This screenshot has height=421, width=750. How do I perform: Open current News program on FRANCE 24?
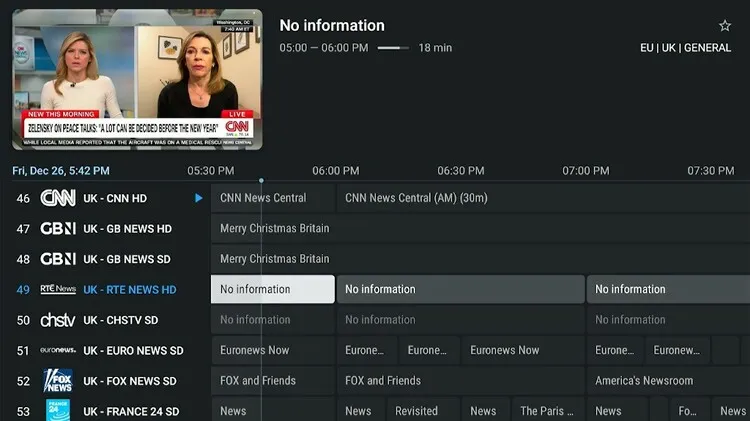pyautogui.click(x=273, y=410)
